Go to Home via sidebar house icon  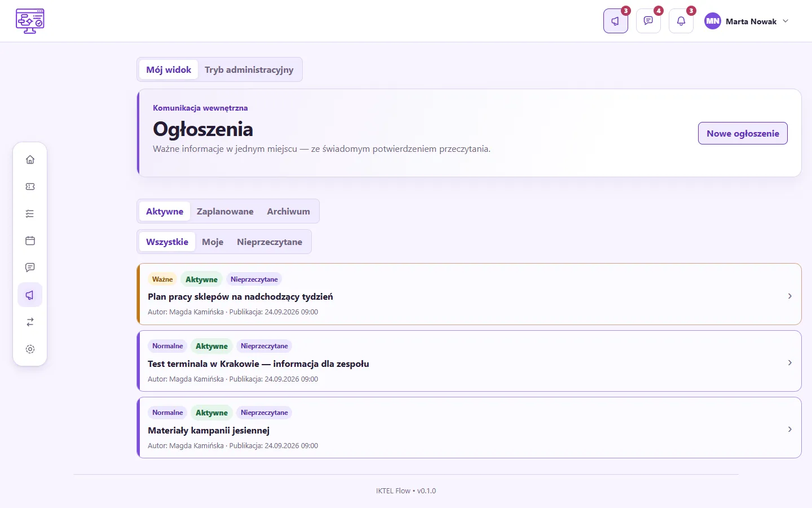point(30,160)
